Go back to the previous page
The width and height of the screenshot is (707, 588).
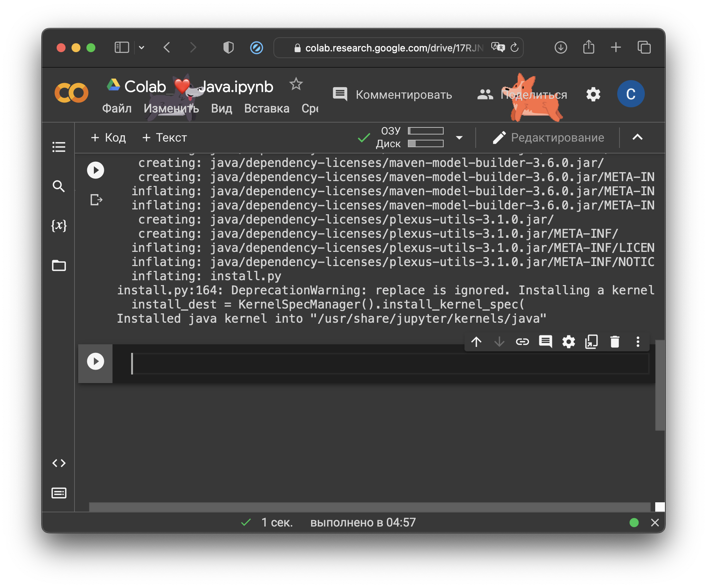[x=167, y=47]
